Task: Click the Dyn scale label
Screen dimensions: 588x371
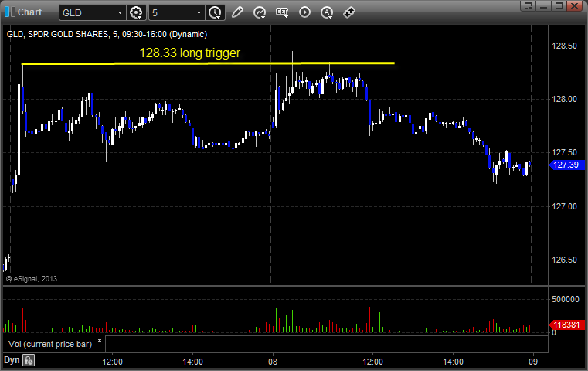Action: click(x=12, y=360)
